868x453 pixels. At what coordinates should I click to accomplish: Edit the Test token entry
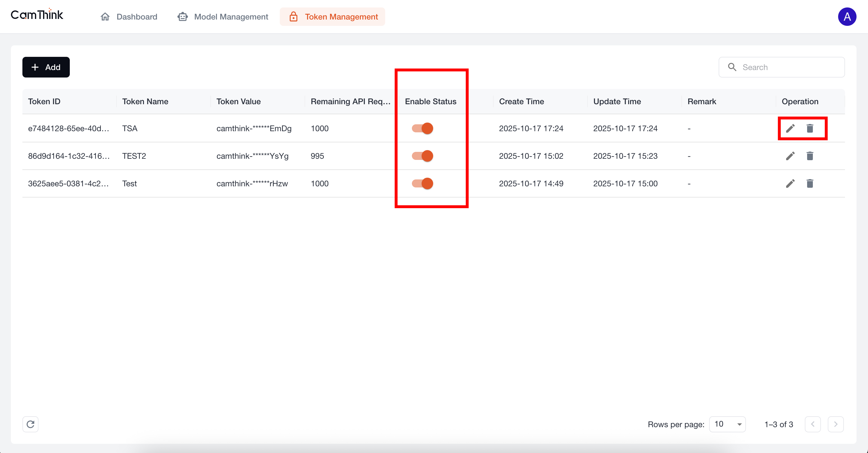[790, 183]
